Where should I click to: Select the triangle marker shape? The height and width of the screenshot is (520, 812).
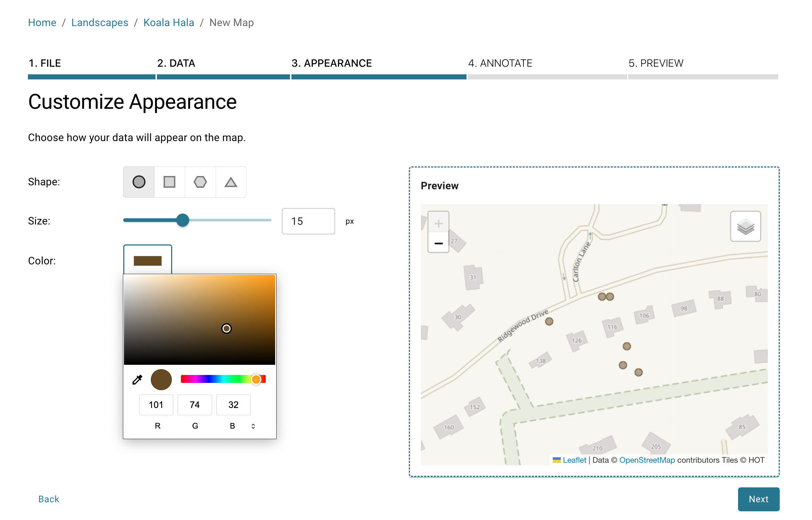(231, 182)
